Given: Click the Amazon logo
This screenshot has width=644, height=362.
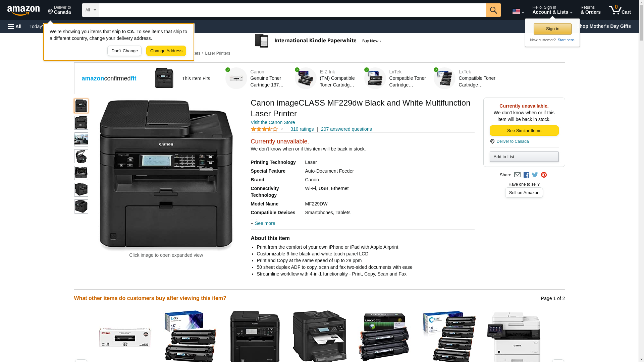Looking at the screenshot, I should click(x=23, y=10).
